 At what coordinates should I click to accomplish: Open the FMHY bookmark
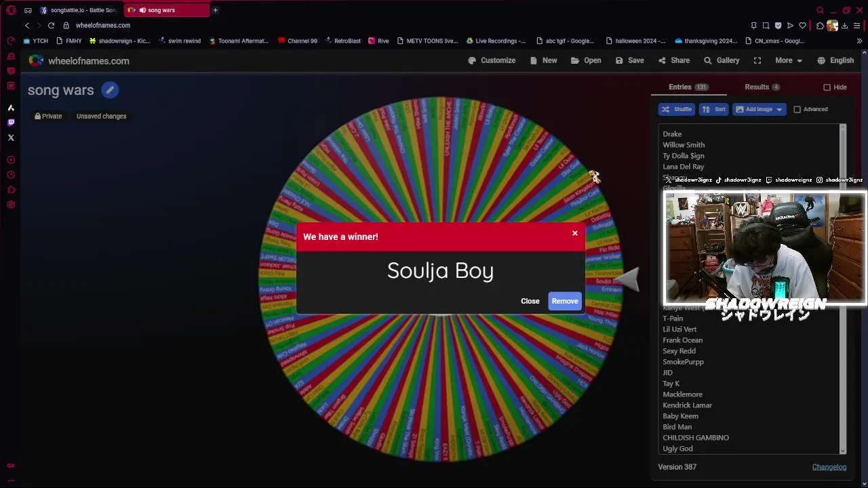(x=69, y=41)
